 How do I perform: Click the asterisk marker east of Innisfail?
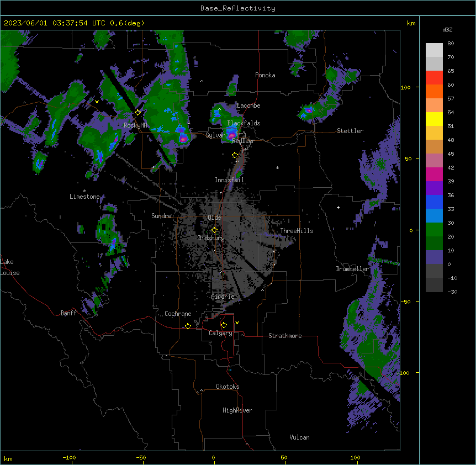pos(277,167)
